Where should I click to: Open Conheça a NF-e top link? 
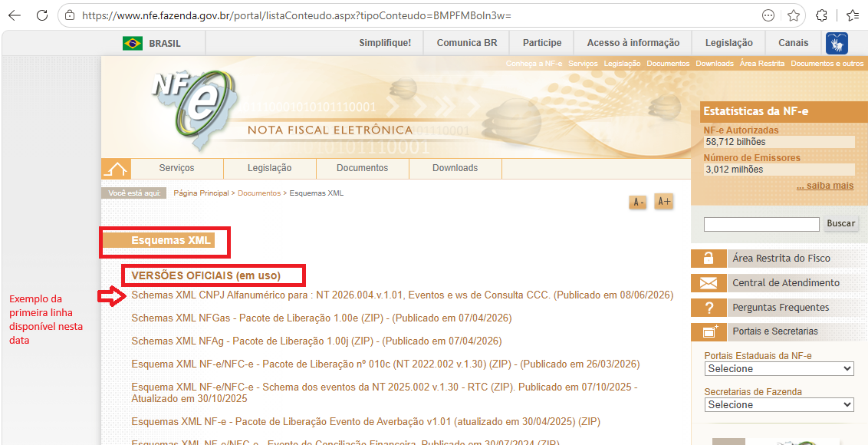[x=534, y=64]
